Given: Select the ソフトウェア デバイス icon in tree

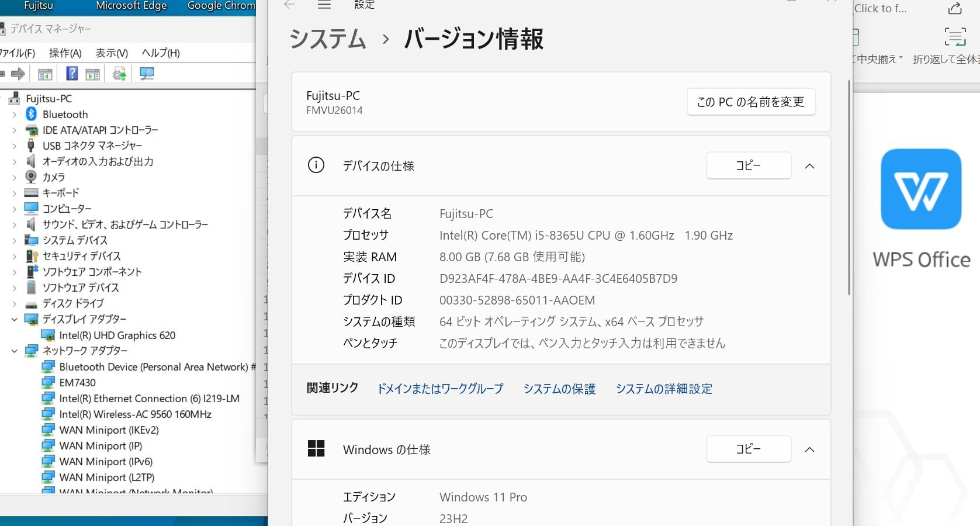Looking at the screenshot, I should point(32,288).
